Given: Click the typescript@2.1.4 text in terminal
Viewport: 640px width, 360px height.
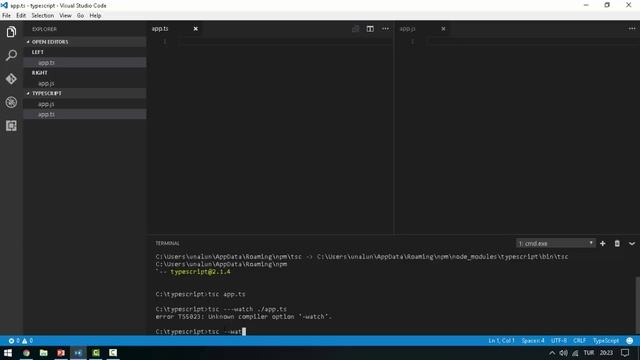Looking at the screenshot, I should (x=200, y=272).
